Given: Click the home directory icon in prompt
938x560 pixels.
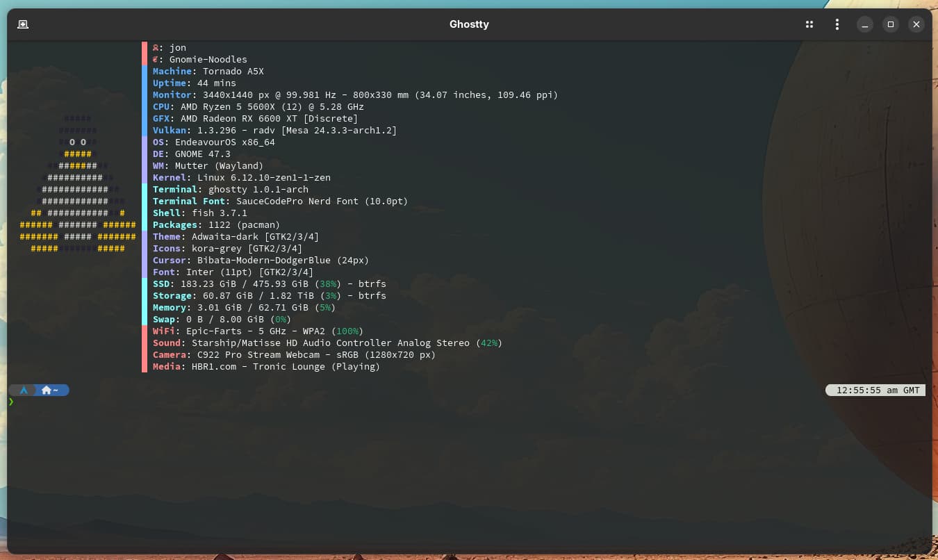Looking at the screenshot, I should [x=47, y=390].
